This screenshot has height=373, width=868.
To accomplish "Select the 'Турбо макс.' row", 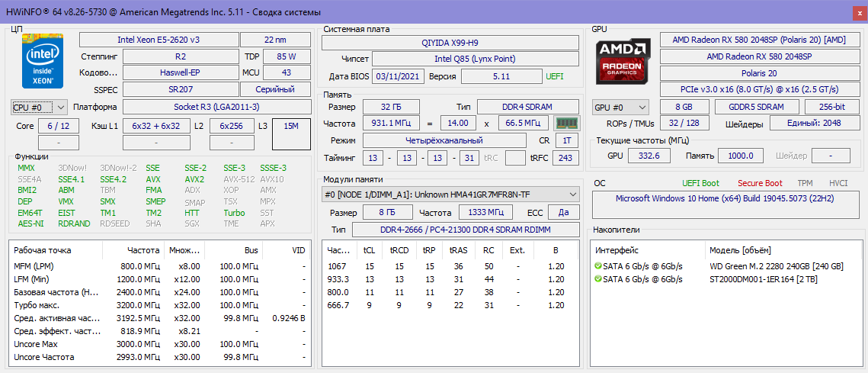I will point(35,305).
